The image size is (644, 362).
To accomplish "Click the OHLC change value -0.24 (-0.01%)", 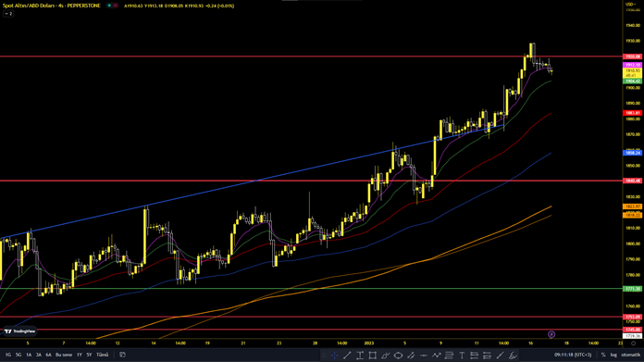I will pyautogui.click(x=219, y=6).
